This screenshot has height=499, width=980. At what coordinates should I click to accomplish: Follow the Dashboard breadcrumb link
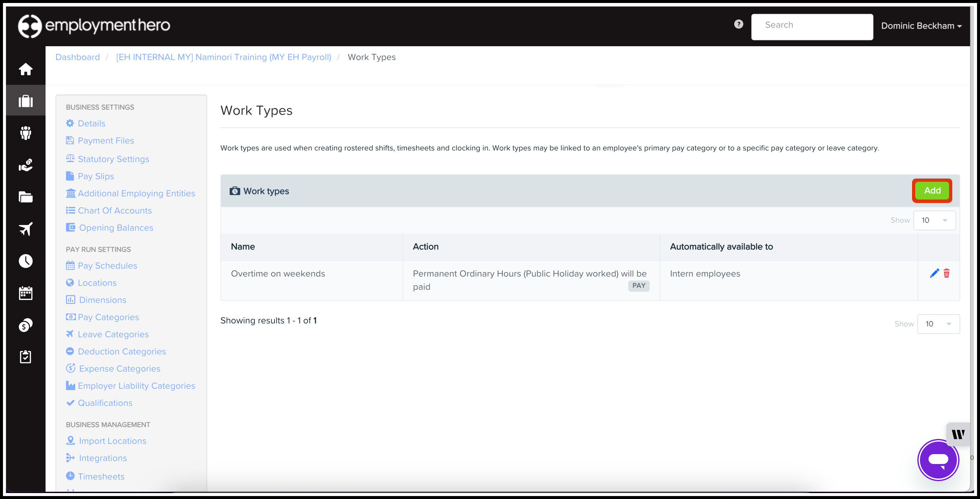pyautogui.click(x=78, y=57)
